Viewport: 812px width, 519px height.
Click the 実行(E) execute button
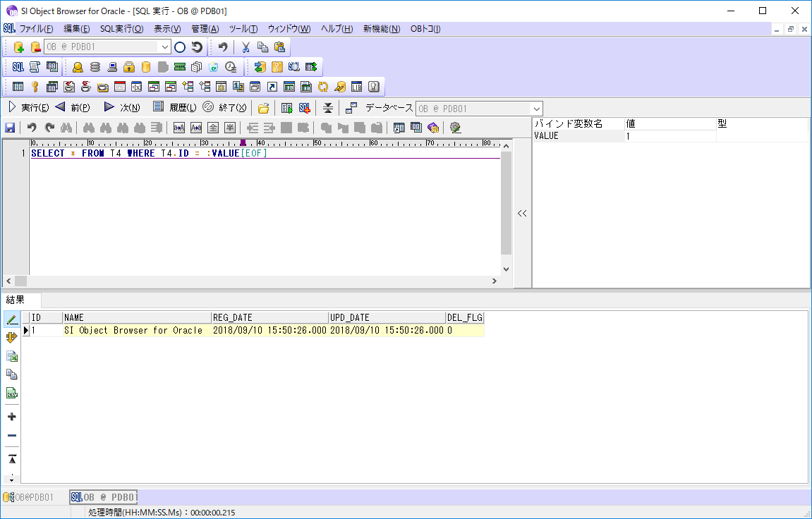pyautogui.click(x=28, y=108)
